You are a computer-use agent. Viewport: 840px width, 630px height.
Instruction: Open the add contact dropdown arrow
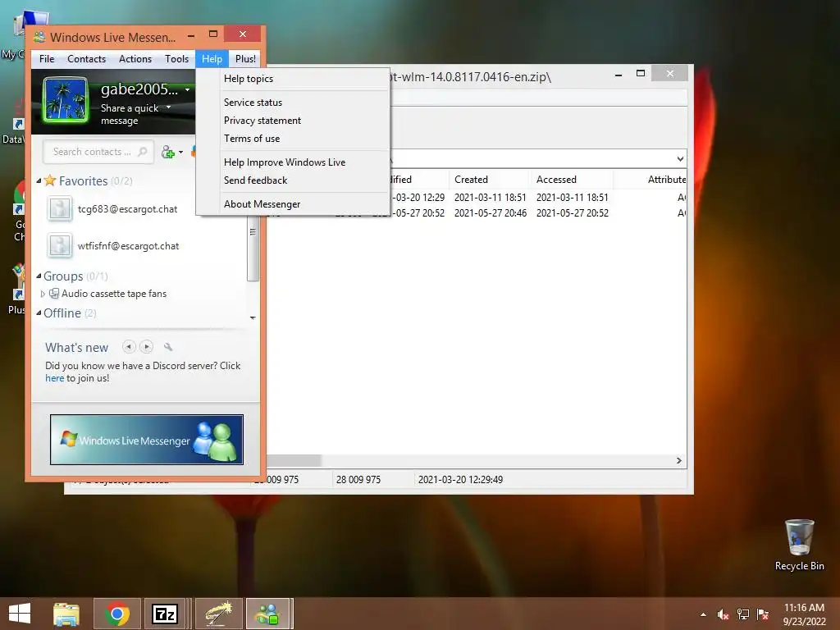pyautogui.click(x=180, y=153)
